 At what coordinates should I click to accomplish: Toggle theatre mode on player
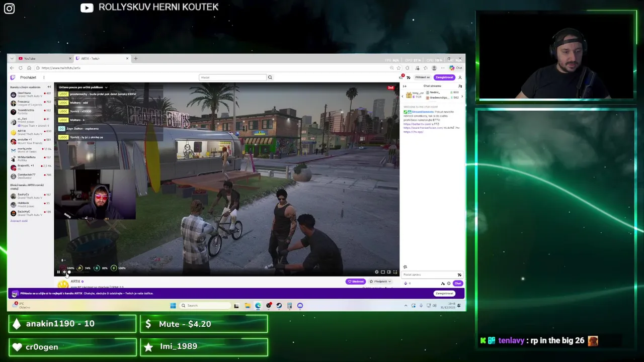tap(388, 272)
